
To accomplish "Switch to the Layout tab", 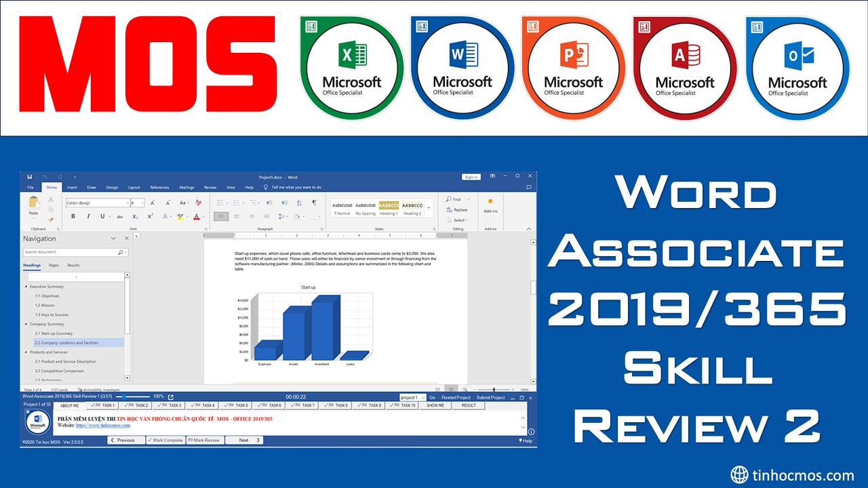I will (134, 187).
